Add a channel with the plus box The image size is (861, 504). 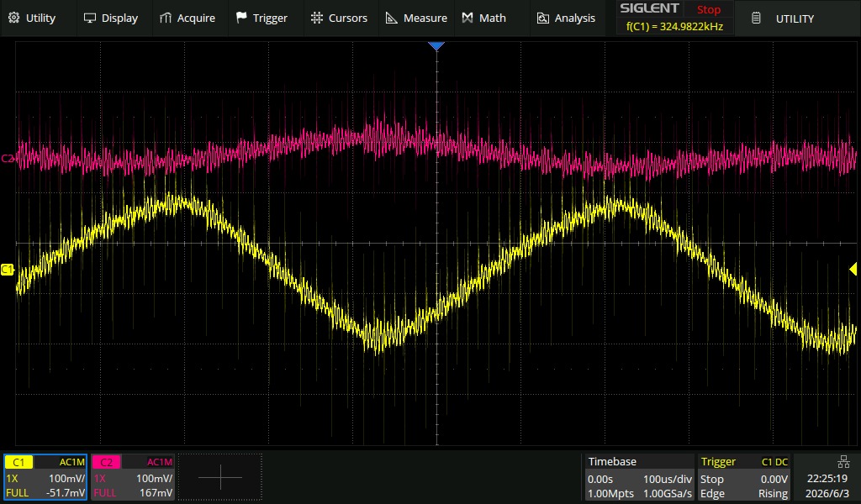pyautogui.click(x=220, y=477)
